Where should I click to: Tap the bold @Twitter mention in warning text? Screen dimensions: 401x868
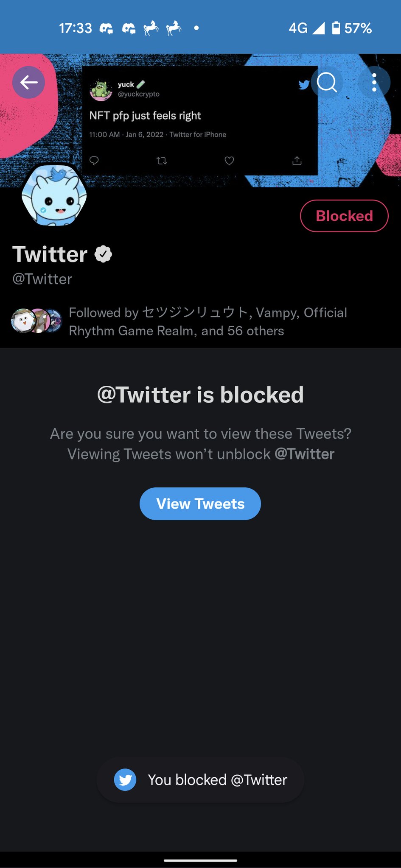click(304, 454)
